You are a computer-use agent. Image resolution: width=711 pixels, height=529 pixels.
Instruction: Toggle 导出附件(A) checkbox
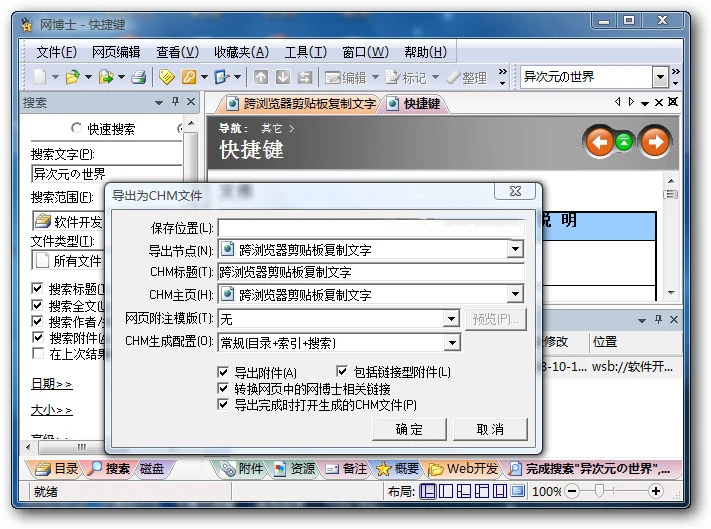[223, 373]
